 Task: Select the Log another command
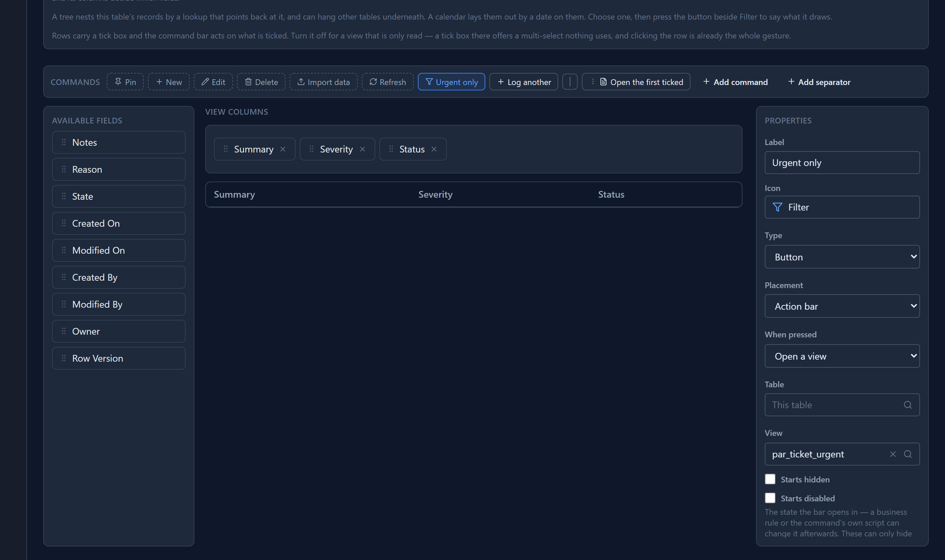point(524,82)
